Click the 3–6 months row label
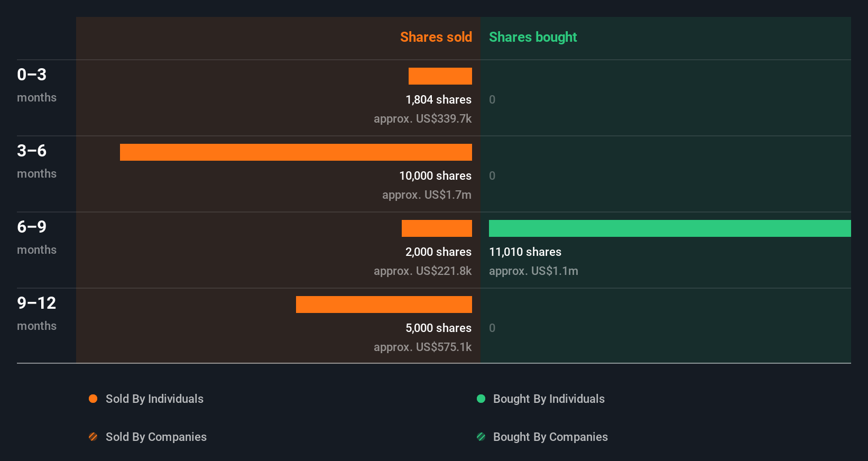The height and width of the screenshot is (461, 868). (x=36, y=161)
